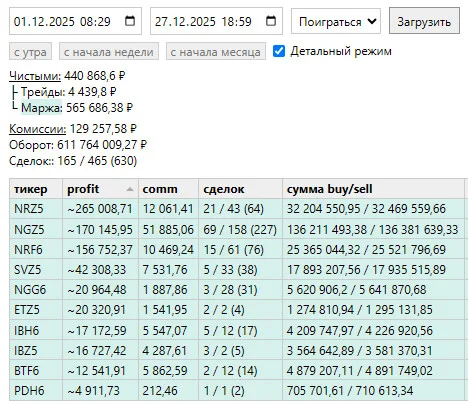This screenshot has height=401, width=468.
Task: Select the NRZ5 ticker row
Action: 237,209
